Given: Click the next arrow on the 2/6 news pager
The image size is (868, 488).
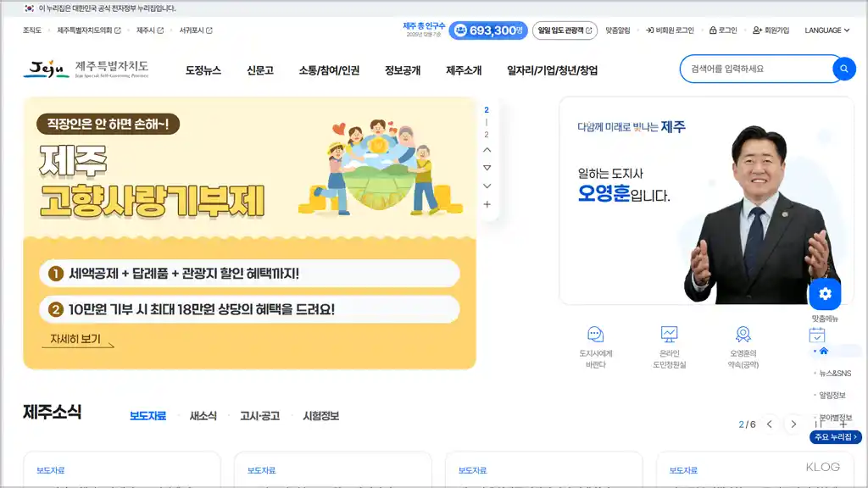Looking at the screenshot, I should (793, 424).
